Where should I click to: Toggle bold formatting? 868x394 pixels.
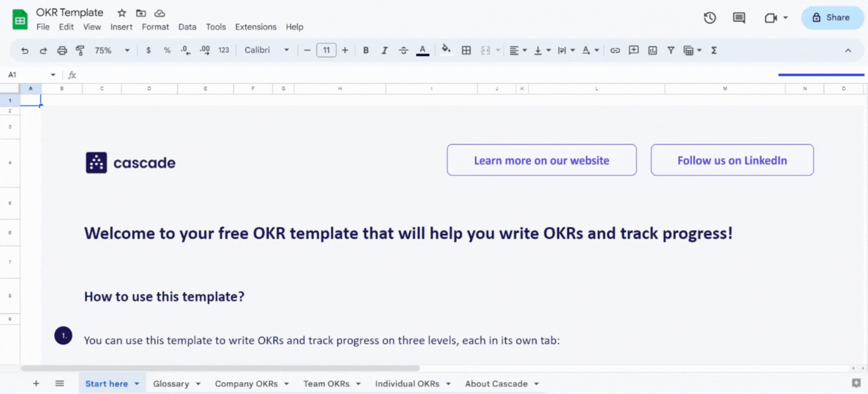pos(366,50)
